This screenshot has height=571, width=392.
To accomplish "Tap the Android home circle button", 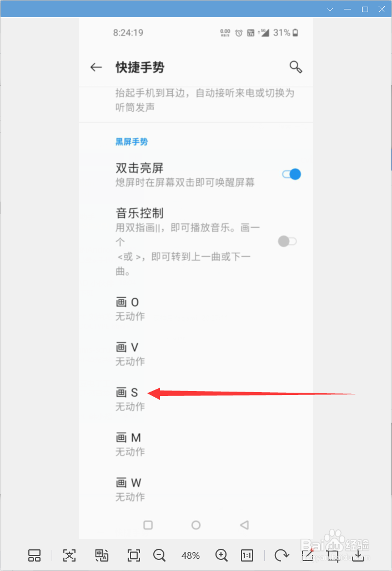I will pyautogui.click(x=196, y=525).
